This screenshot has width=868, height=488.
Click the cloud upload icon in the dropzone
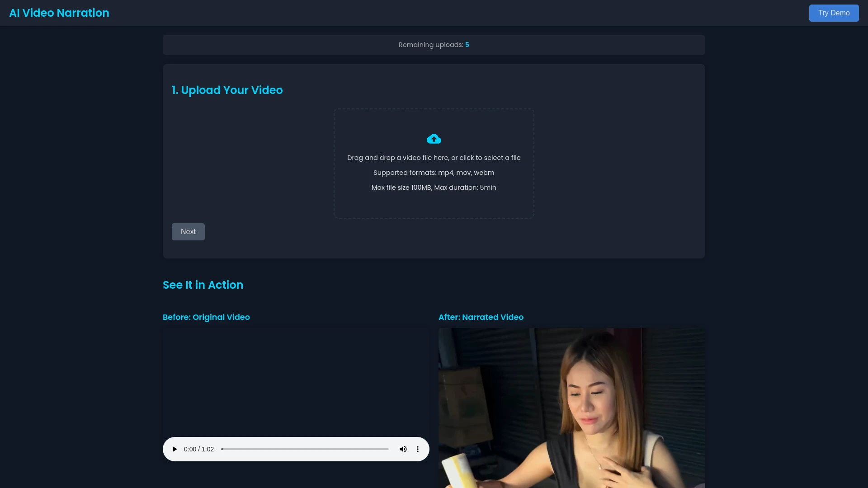(434, 139)
